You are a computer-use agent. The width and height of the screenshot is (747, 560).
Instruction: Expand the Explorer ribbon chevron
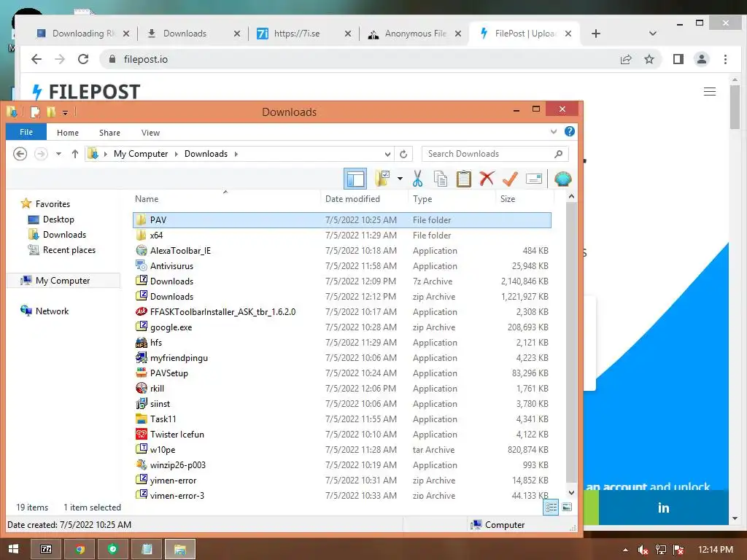554,132
